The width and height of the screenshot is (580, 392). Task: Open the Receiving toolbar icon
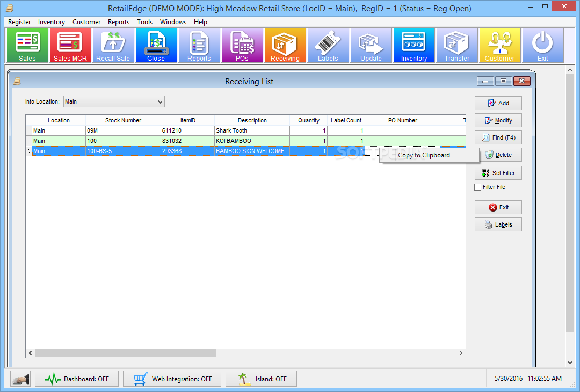coord(285,46)
